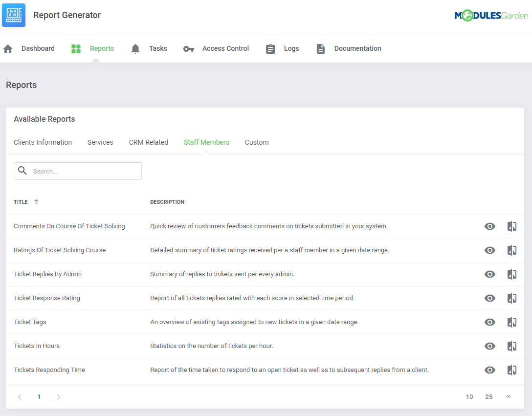Switch to Custom tab

point(257,142)
